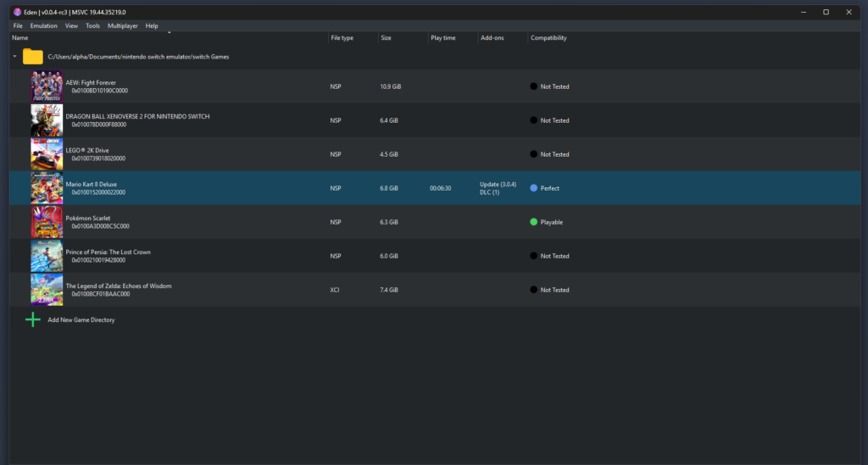Open the Multiplayer menu
The width and height of the screenshot is (868, 465).
tap(122, 26)
